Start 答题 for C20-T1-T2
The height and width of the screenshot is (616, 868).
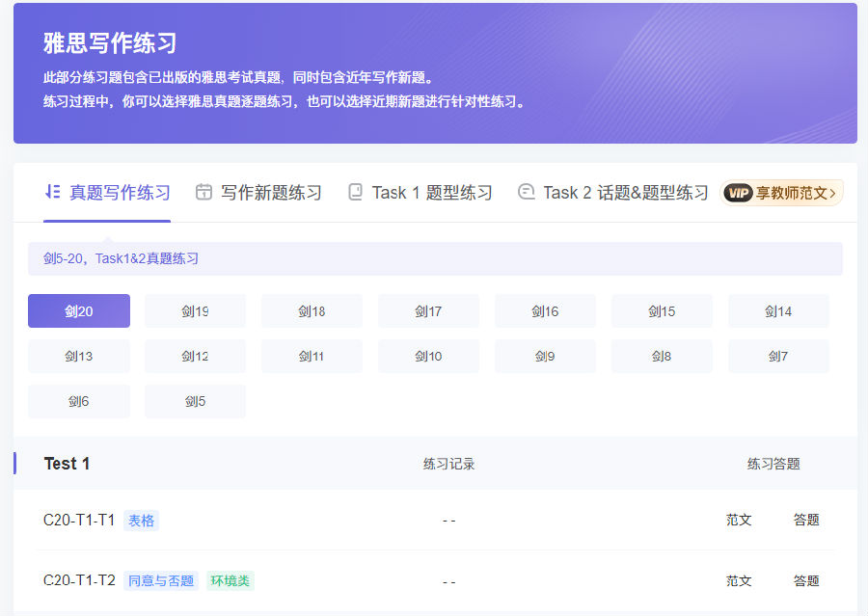[x=806, y=580]
